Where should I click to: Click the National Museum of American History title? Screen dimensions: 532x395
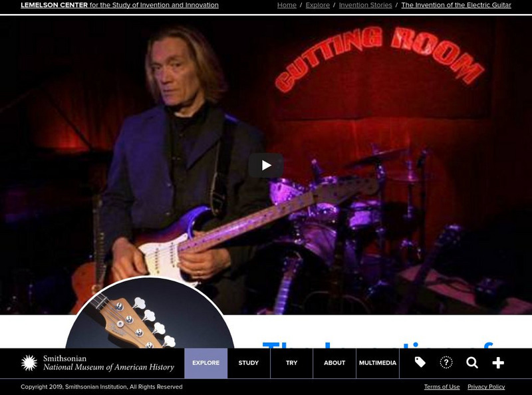tap(108, 367)
